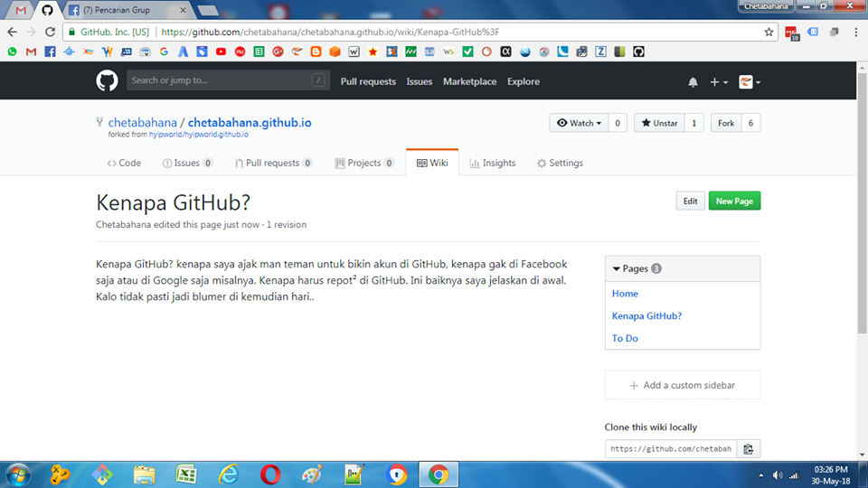The height and width of the screenshot is (488, 868).
Task: Open the notifications bell icon
Action: pos(693,82)
